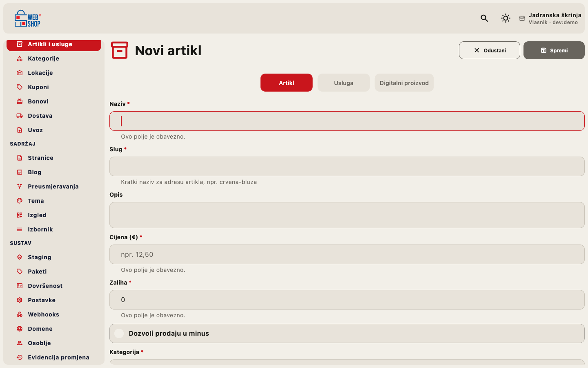Click the Spremi button
Viewport: 588px width, 368px height.
(x=554, y=50)
